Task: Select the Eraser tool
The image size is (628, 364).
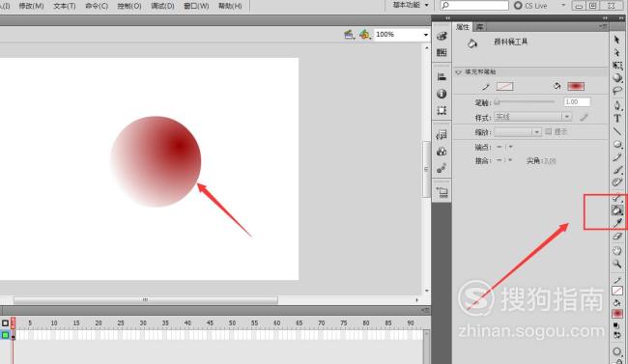Action: click(617, 237)
